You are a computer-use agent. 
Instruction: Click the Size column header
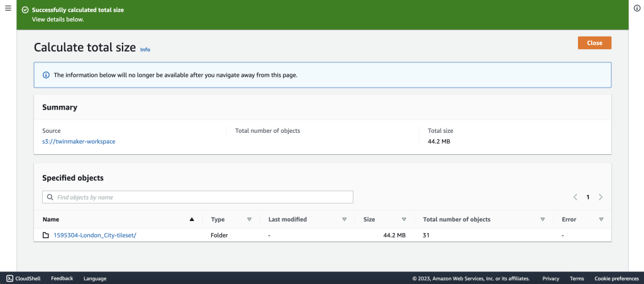(x=369, y=220)
